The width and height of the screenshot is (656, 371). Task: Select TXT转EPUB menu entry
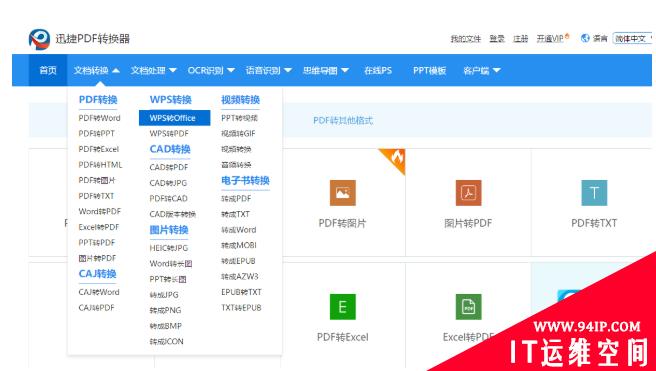click(241, 308)
